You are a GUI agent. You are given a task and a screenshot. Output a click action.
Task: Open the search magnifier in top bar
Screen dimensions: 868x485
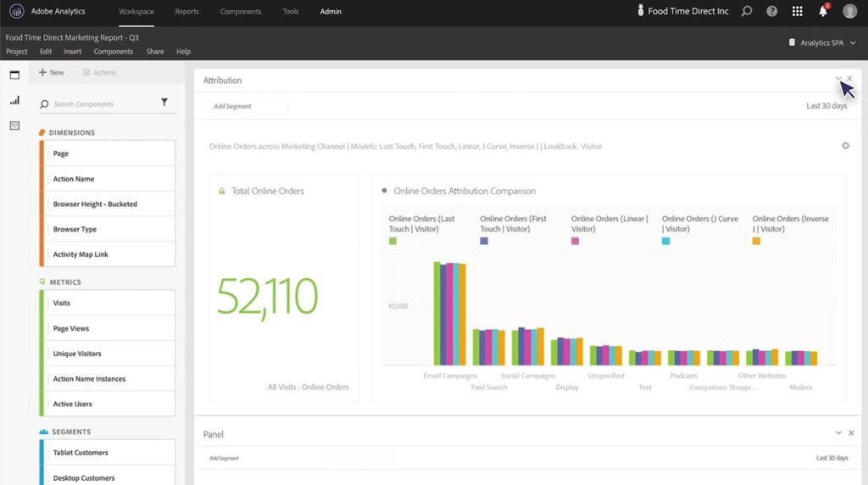click(747, 11)
